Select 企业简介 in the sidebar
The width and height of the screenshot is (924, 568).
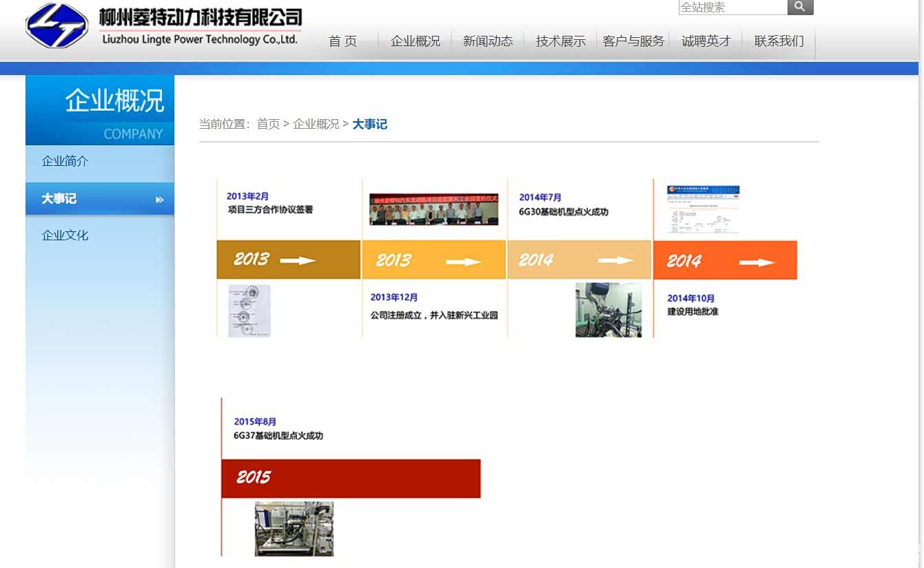(x=65, y=161)
